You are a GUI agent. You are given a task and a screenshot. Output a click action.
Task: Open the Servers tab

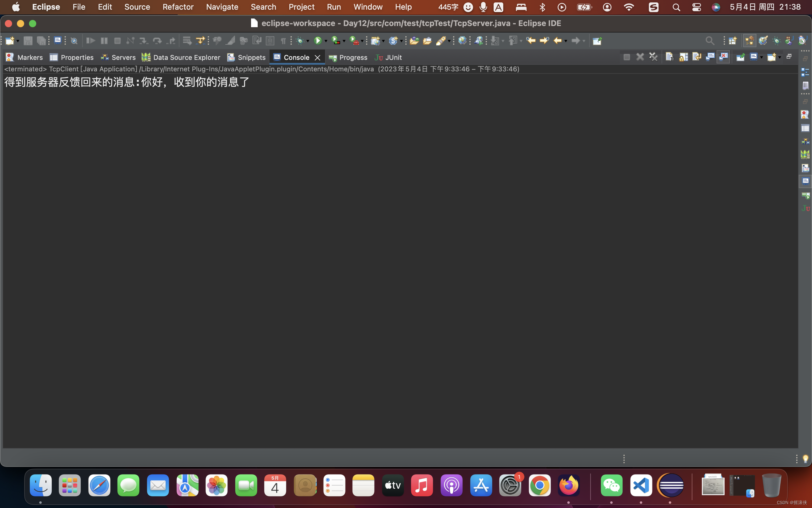(118, 57)
